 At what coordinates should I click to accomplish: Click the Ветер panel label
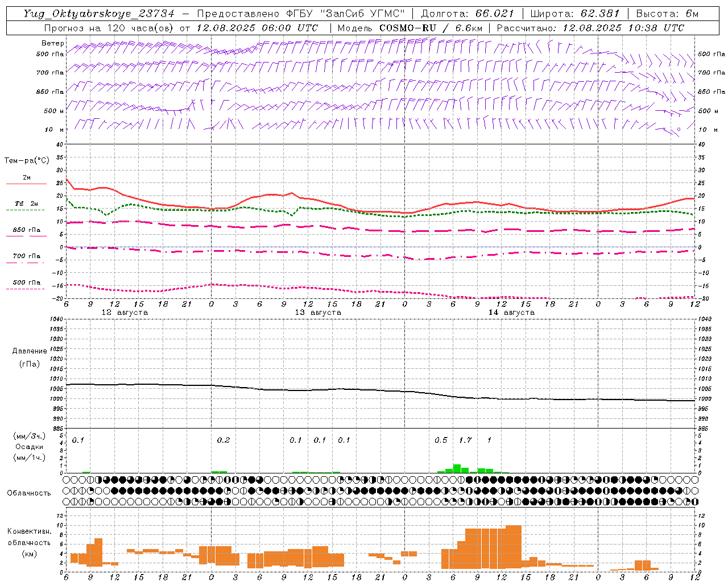(52, 43)
